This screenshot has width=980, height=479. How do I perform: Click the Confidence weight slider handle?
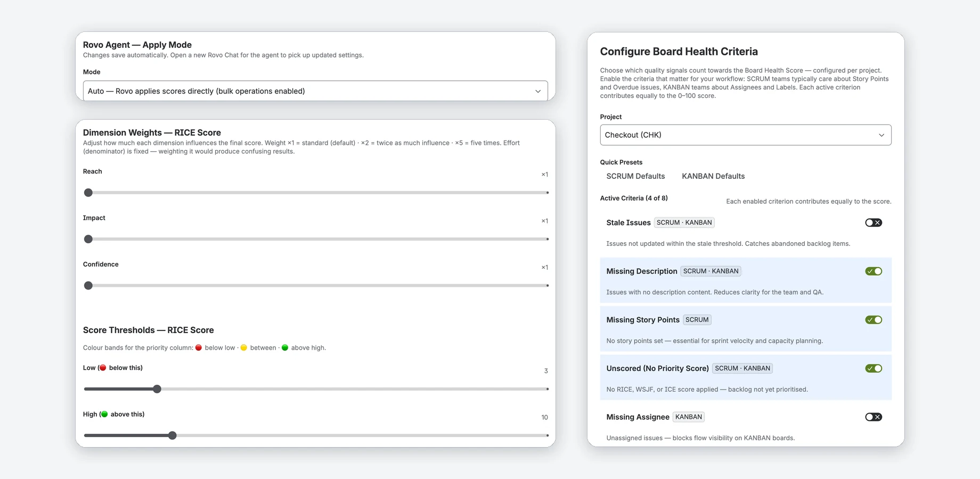point(88,286)
